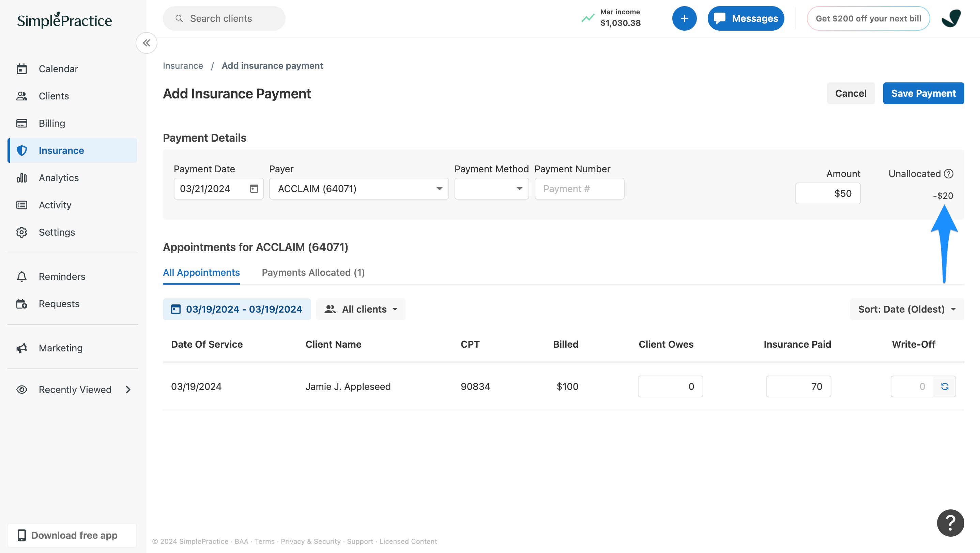Viewport: 980px width, 553px height.
Task: Click the SimplePractice logo
Action: [64, 20]
